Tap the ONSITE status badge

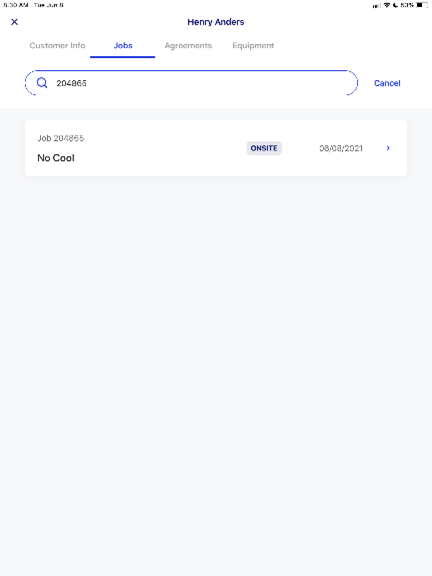tap(264, 148)
